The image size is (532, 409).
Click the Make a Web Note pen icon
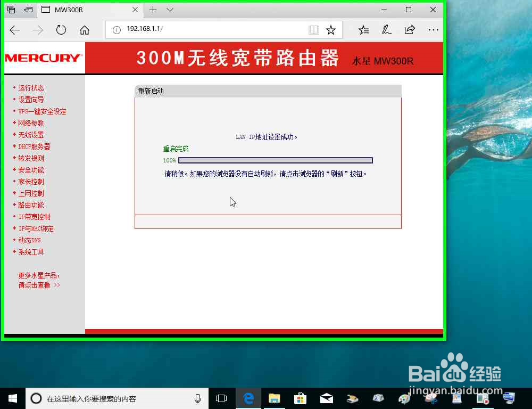387,30
